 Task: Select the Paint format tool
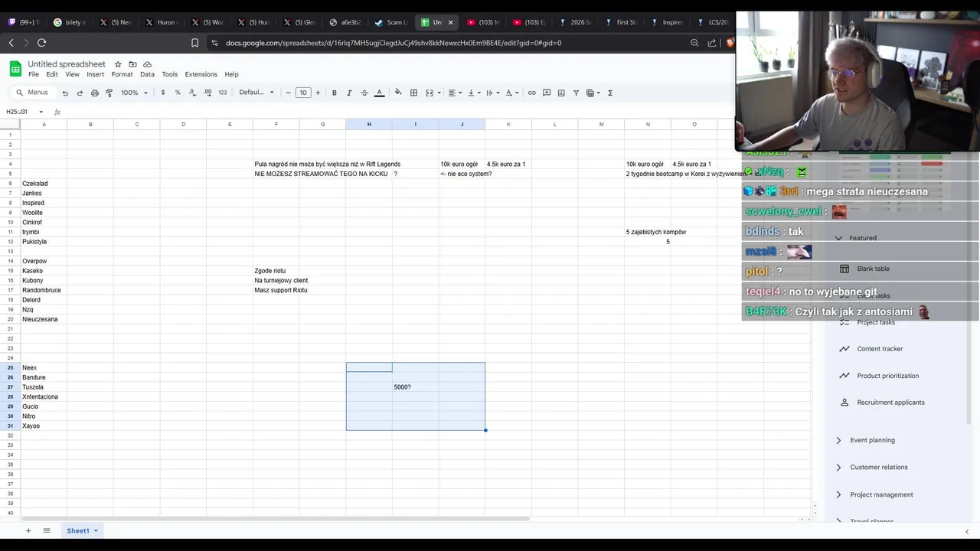coord(109,93)
